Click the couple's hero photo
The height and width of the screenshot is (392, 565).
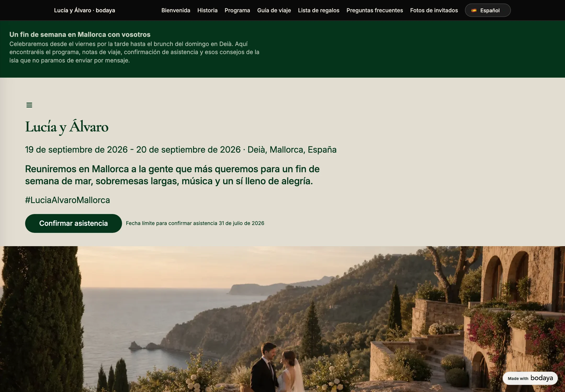pos(282,319)
